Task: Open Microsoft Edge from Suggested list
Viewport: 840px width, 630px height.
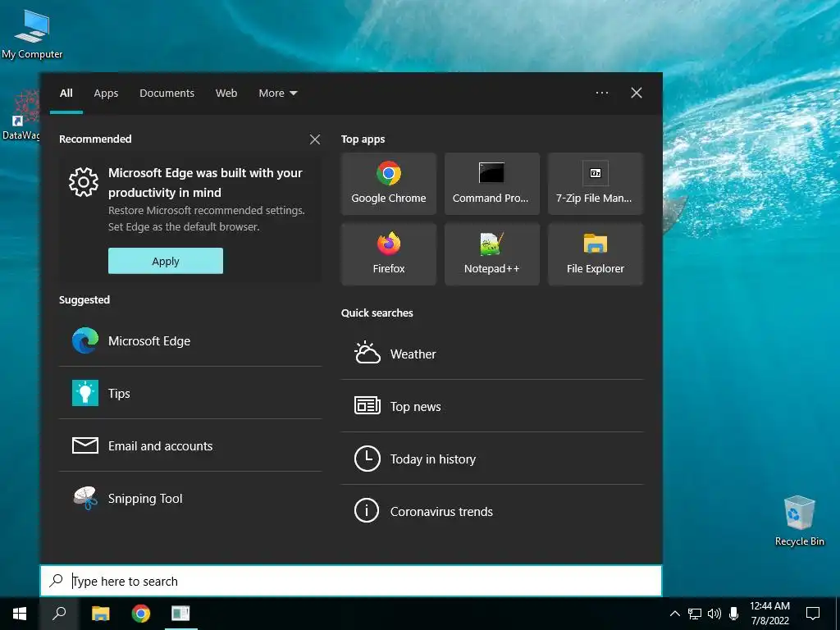Action: coord(190,340)
